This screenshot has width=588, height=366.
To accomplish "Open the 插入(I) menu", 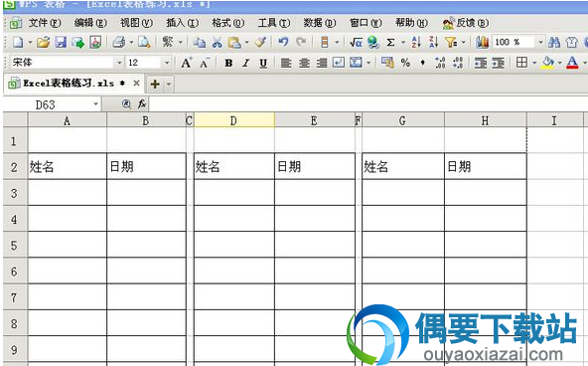I will point(182,23).
